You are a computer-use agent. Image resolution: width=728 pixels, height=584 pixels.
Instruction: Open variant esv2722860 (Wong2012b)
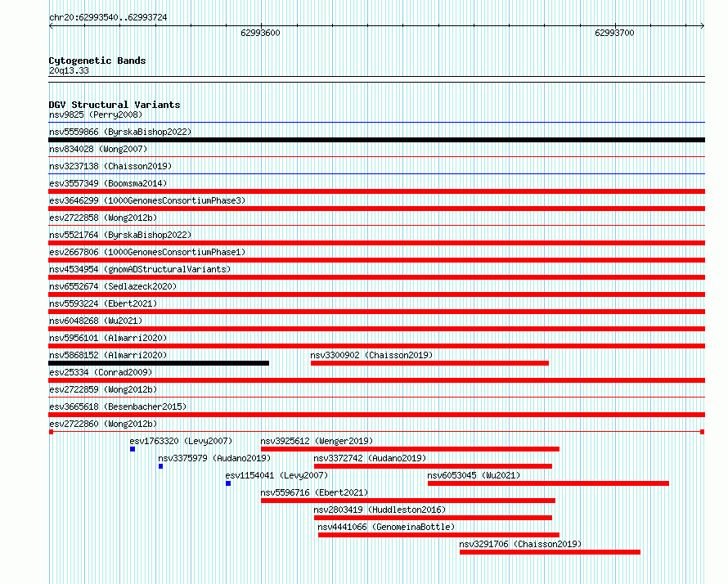(x=103, y=424)
